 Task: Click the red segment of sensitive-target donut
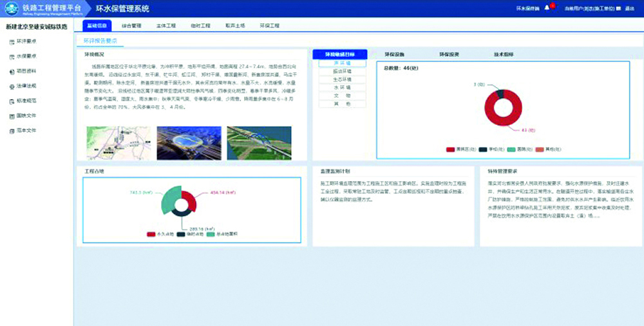[504, 121]
